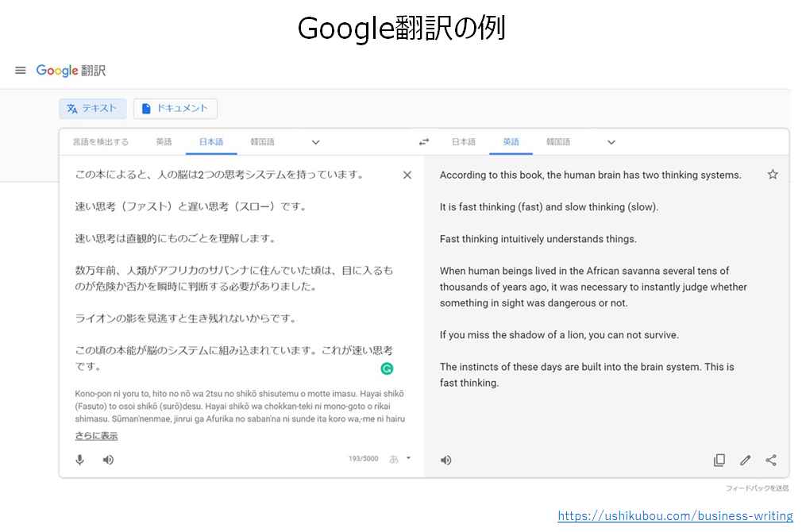Listen to the source text audio
Screen dimensions: 806x532
[x=108, y=460]
